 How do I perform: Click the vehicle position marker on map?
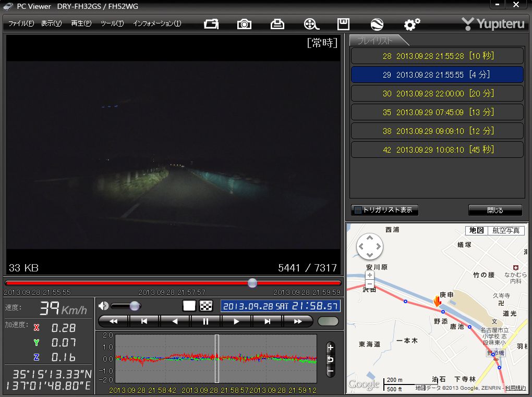pyautogui.click(x=438, y=301)
